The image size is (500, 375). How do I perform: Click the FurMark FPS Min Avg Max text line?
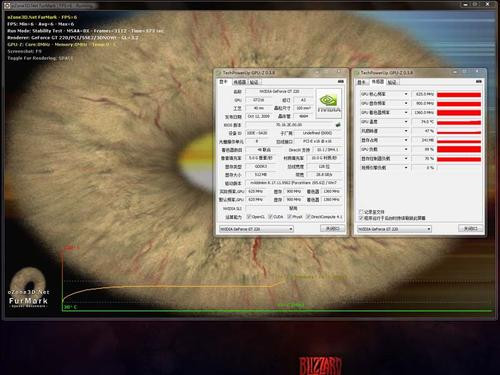pyautogui.click(x=41, y=24)
